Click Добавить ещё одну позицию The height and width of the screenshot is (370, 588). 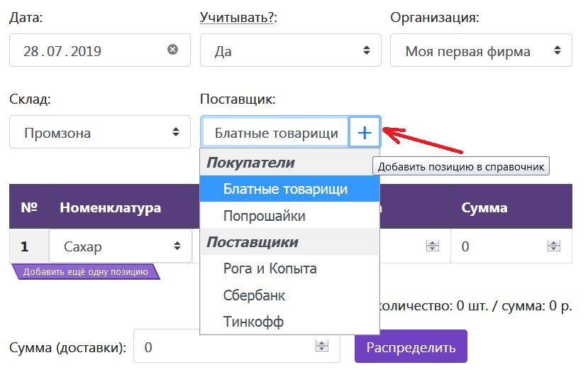tap(85, 271)
